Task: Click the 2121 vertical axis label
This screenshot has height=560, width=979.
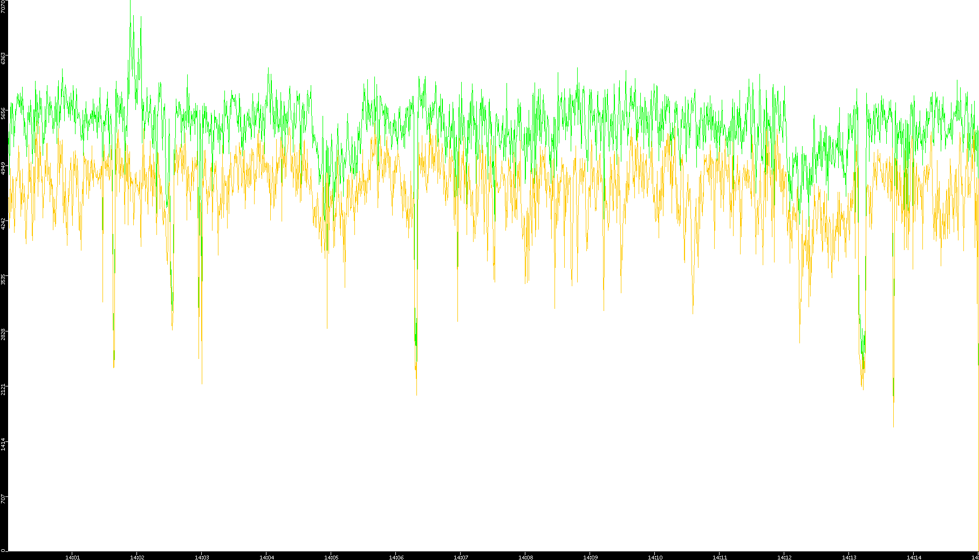Action: pyautogui.click(x=4, y=389)
